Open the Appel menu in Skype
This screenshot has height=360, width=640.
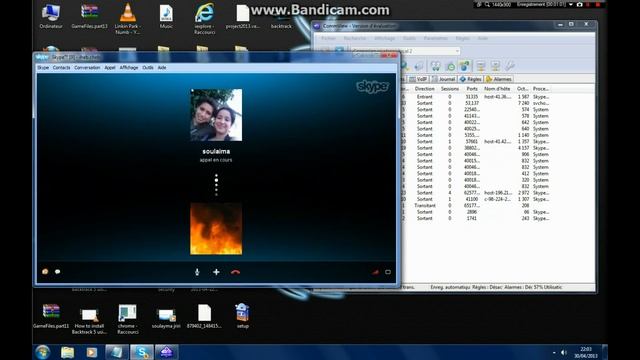pyautogui.click(x=110, y=67)
